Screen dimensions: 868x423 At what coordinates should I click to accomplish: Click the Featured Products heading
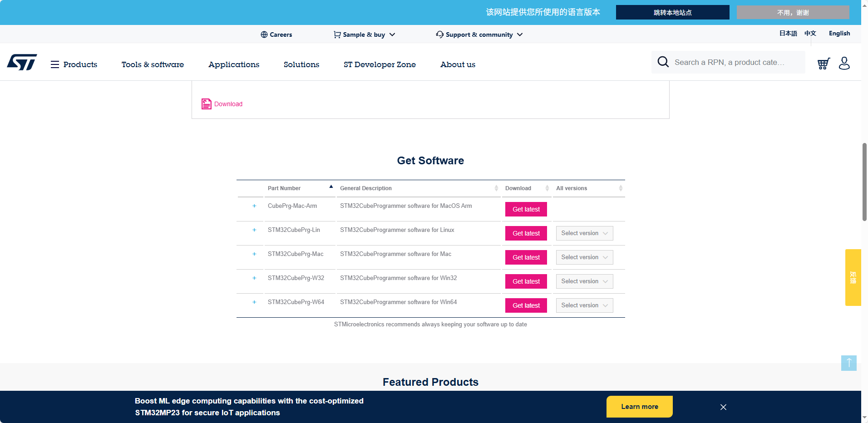point(430,382)
